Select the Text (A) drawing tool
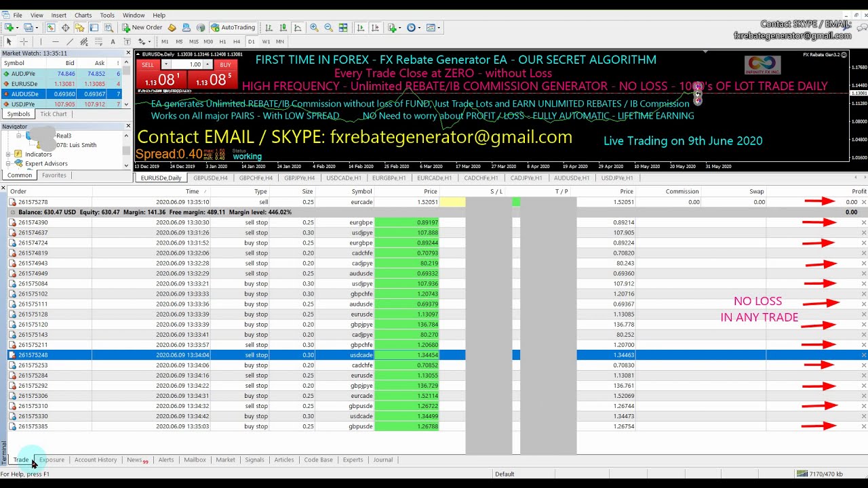Viewport: 868px width, 488px height. pos(113,41)
